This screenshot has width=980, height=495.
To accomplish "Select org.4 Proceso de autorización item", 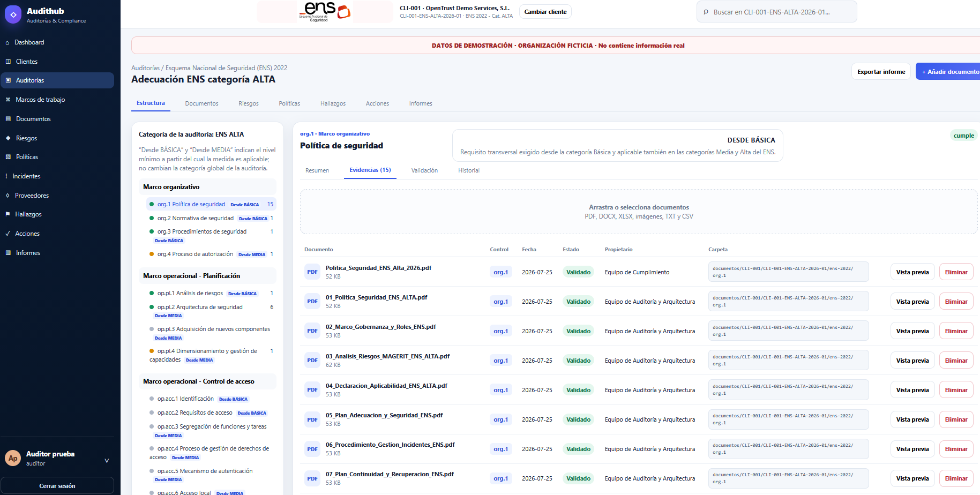I will [x=211, y=254].
